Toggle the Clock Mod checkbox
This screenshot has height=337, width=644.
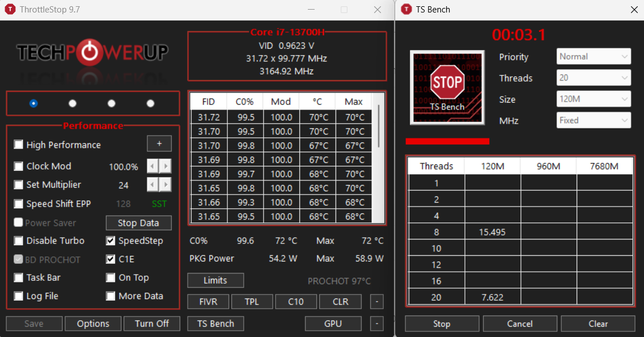pos(19,166)
